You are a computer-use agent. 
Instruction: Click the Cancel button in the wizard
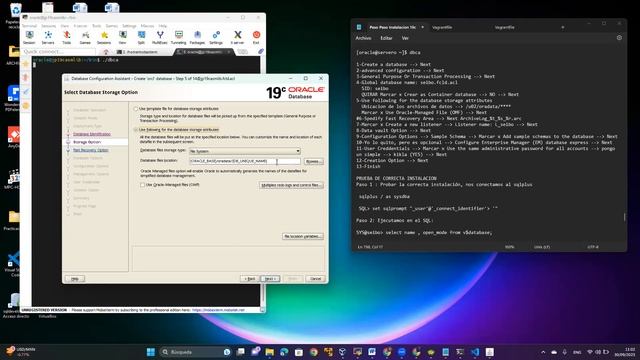315,278
